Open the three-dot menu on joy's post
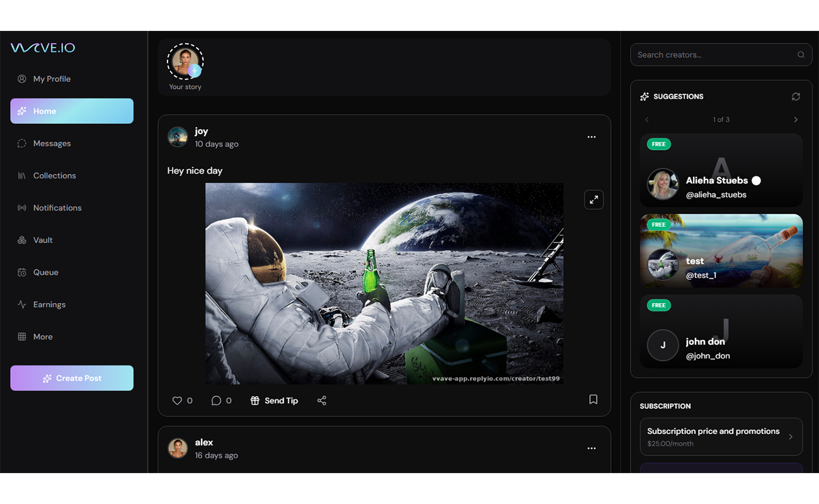819x504 pixels. tap(591, 137)
